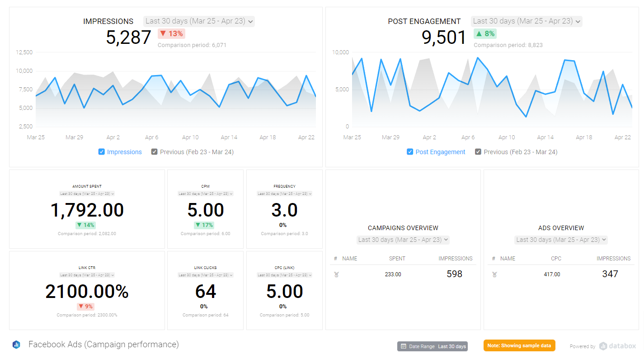644x359 pixels.
Task: Click the Facebook Ads dashboard logo icon
Action: 16,345
